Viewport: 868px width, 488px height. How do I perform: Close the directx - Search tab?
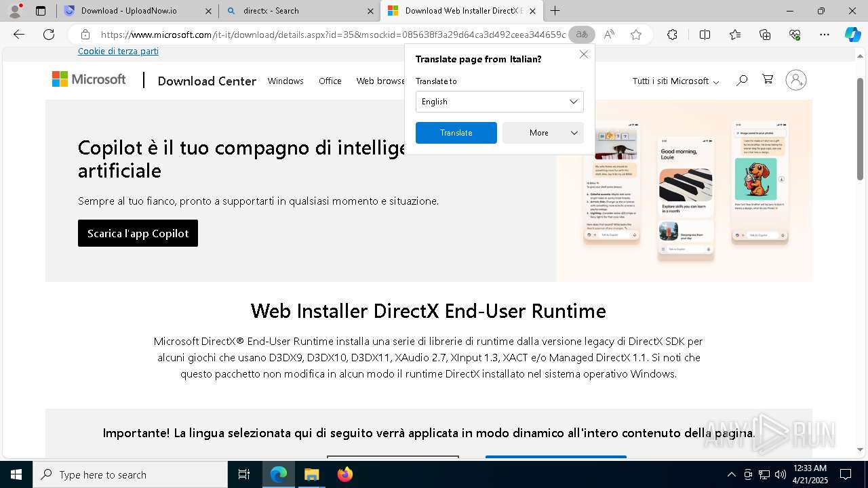370,11
